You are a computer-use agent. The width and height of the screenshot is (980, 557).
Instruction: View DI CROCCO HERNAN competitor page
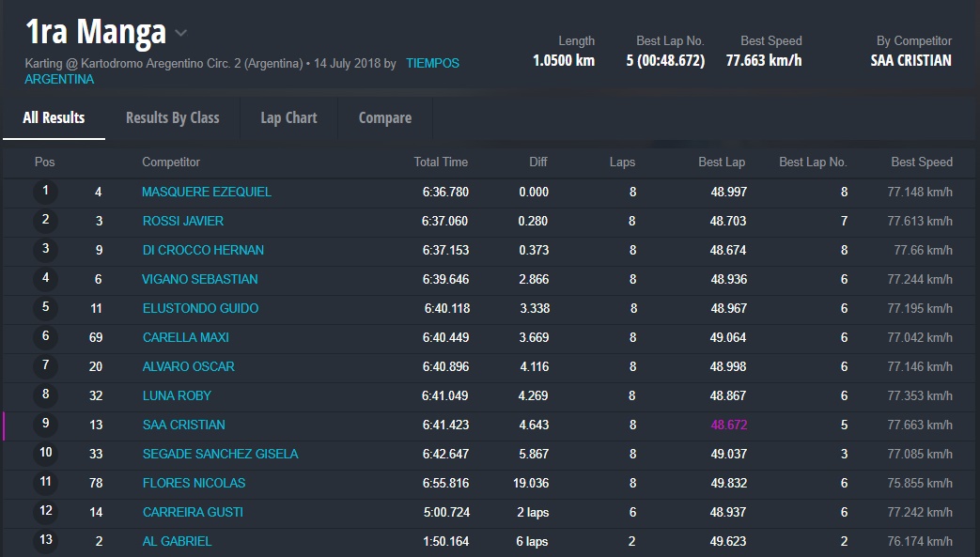203,250
